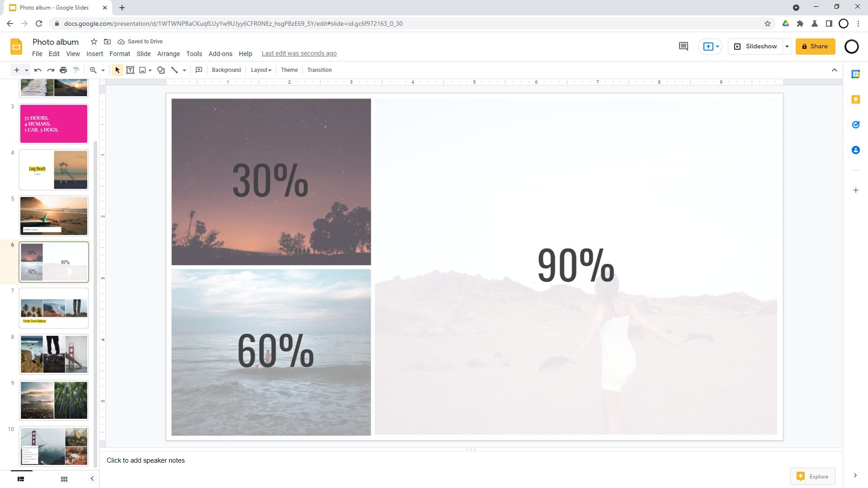Expand the Add-ons menu item
Viewport: 868px width, 488px height.
(220, 54)
